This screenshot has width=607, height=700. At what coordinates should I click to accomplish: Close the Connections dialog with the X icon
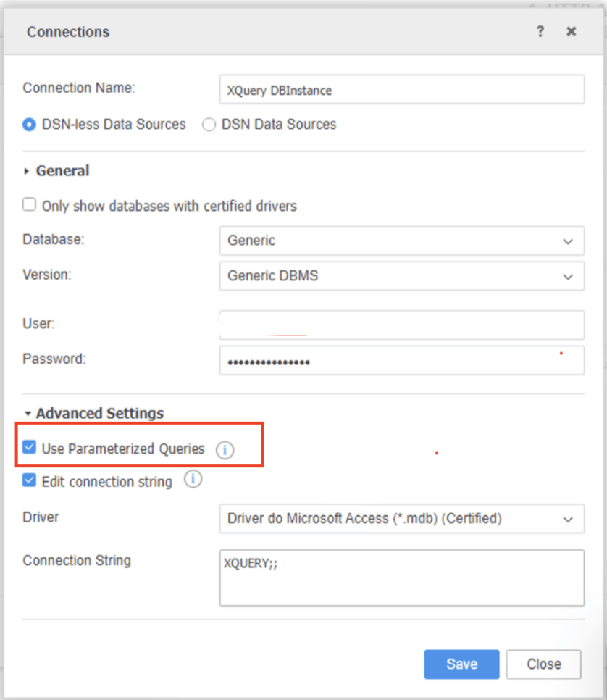(x=572, y=31)
